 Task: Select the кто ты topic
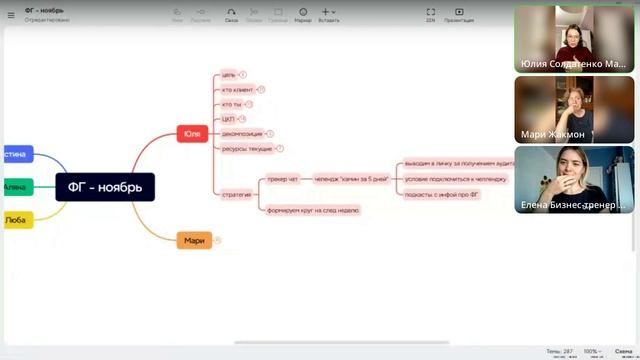point(231,104)
